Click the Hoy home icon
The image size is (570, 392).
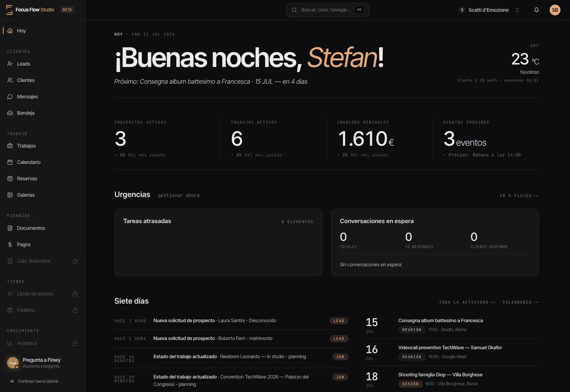pyautogui.click(x=10, y=31)
